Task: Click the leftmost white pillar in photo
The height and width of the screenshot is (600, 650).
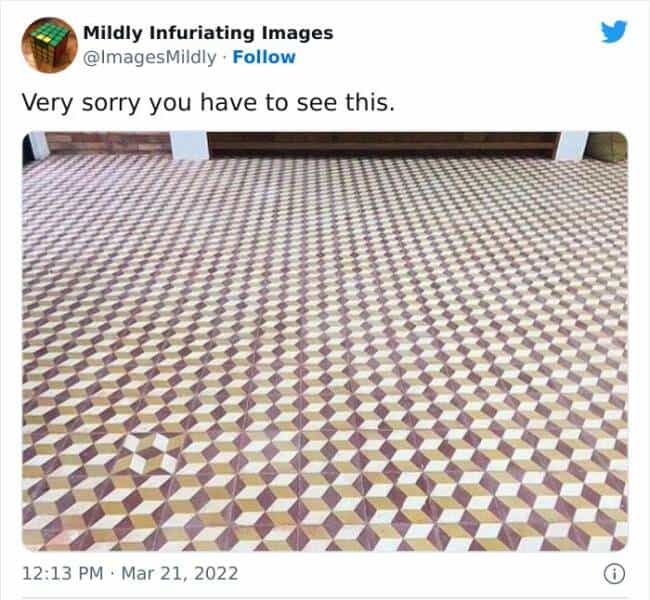Action: pyautogui.click(x=39, y=144)
